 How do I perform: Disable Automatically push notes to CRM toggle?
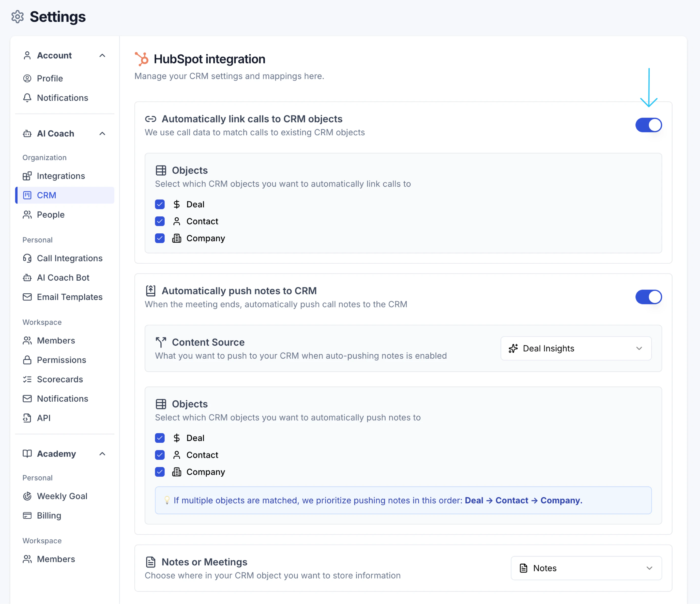pos(648,297)
